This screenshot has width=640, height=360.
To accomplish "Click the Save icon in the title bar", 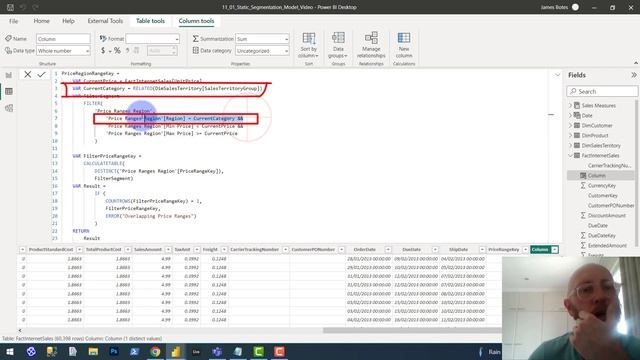I will click(x=10, y=7).
